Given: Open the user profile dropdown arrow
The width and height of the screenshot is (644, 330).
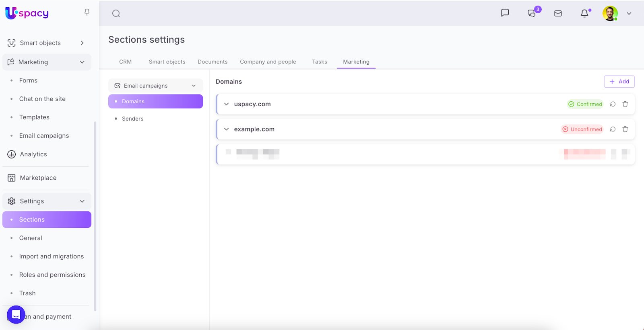Looking at the screenshot, I should (x=629, y=14).
